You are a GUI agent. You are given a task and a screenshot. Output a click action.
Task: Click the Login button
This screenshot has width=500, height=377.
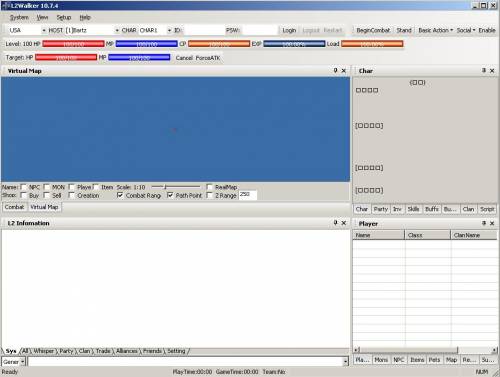(x=289, y=30)
